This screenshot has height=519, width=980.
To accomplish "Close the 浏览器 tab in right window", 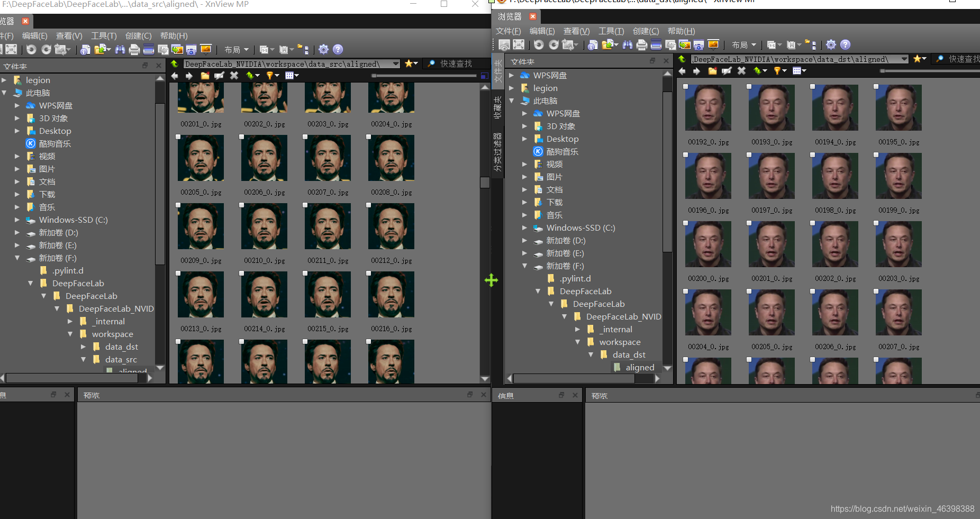I will pos(533,16).
